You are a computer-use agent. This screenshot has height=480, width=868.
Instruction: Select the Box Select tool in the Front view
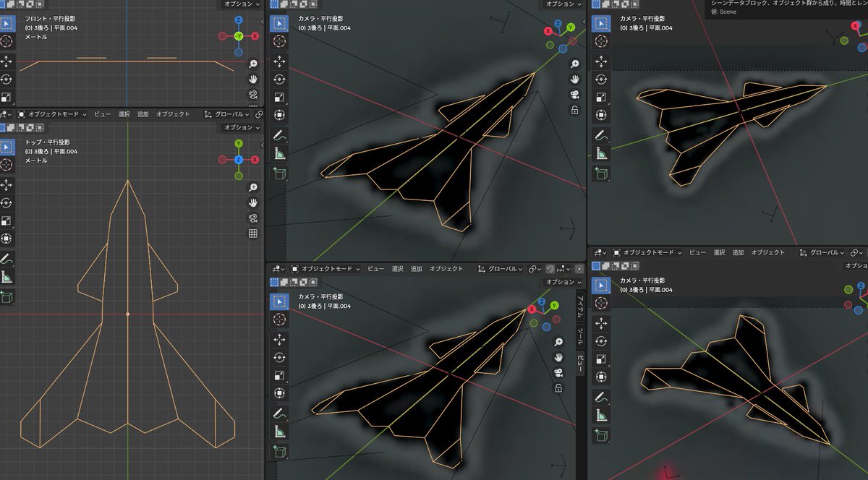point(7,22)
